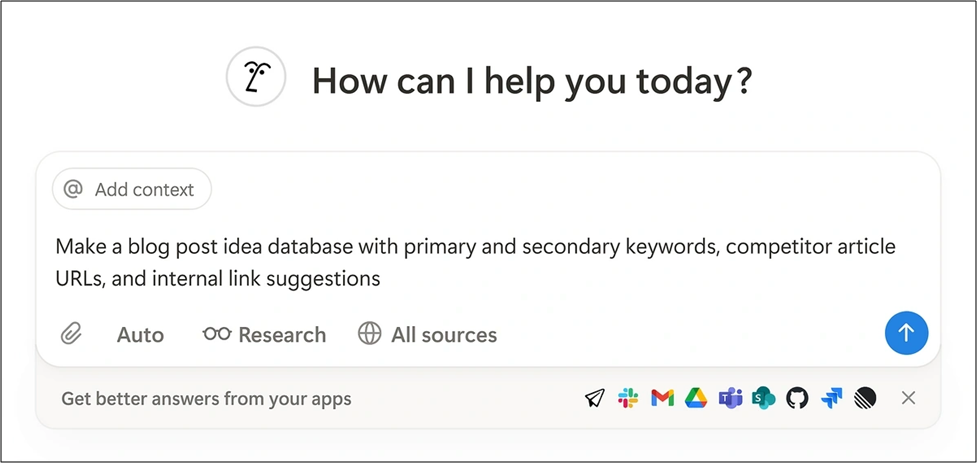
Task: Select the Google Drive icon
Action: tap(696, 399)
